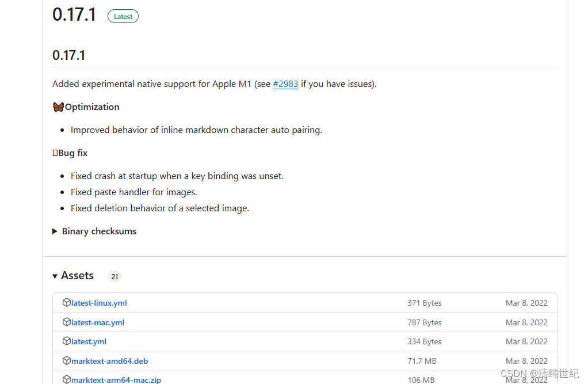This screenshot has width=588, height=384.
Task: Download marktext-amd64.deb package
Action: [109, 361]
